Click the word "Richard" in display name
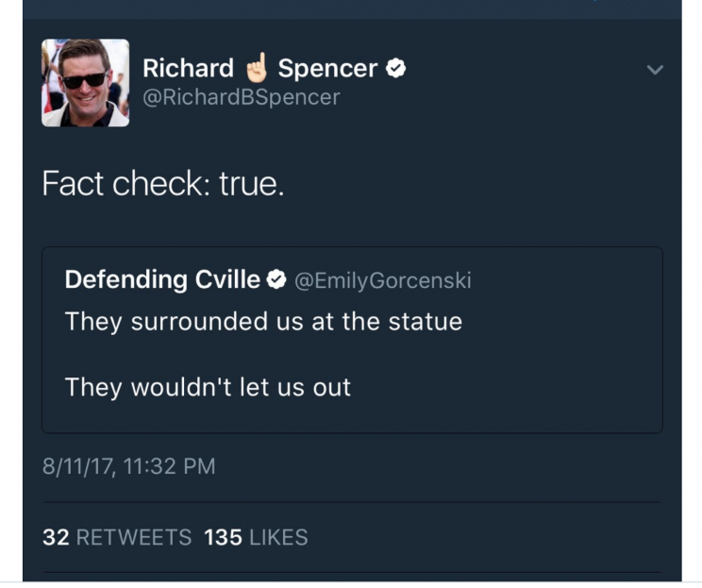 point(188,68)
